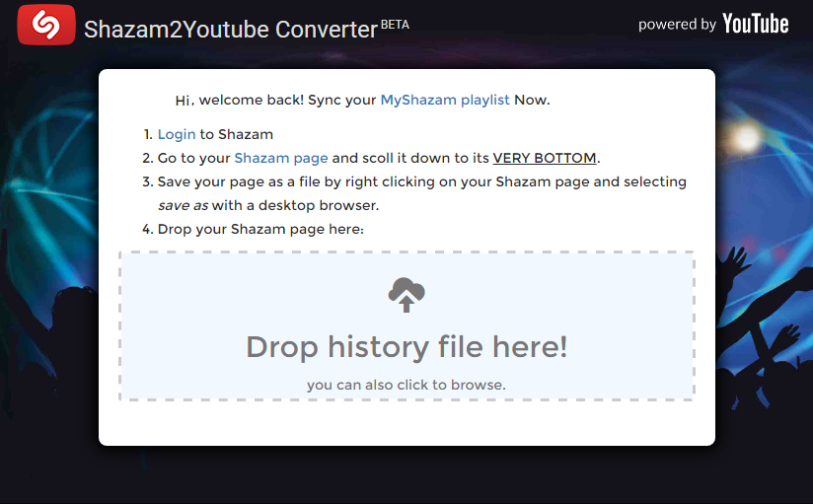
Task: Click the 'Hi, welcome back!' greeting text
Action: (240, 100)
